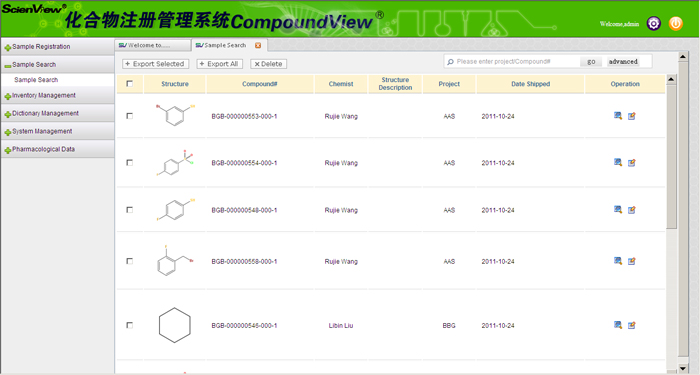Click project cell BBG
Viewport: 700px width, 375px height.
(x=449, y=325)
